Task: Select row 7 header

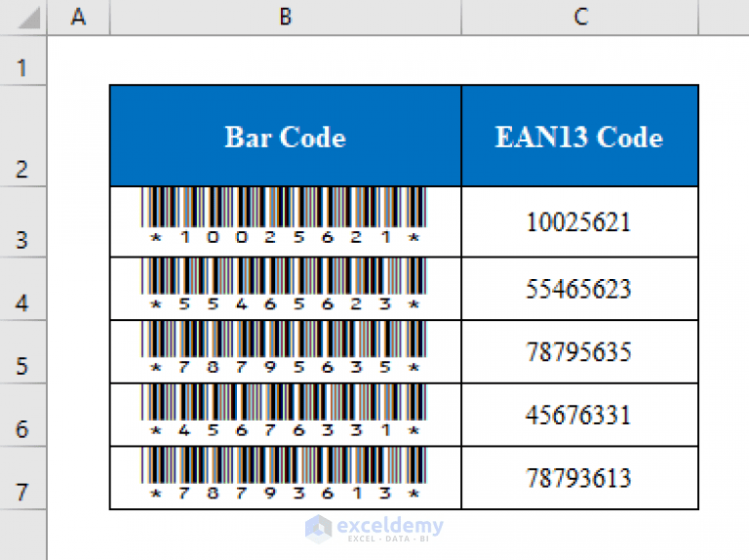Action: click(x=23, y=478)
